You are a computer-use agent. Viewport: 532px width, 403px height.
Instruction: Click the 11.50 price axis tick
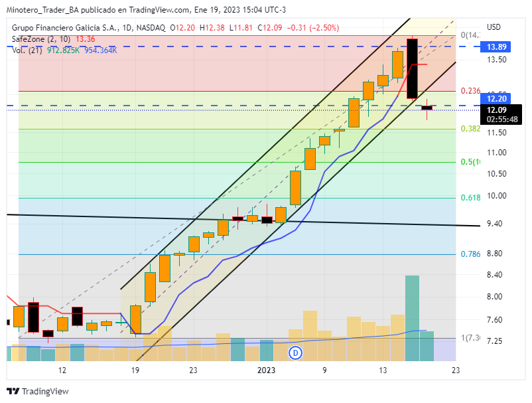pyautogui.click(x=497, y=133)
